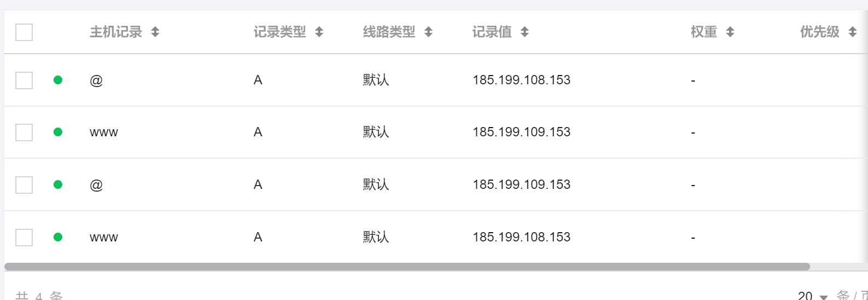Image resolution: width=868 pixels, height=300 pixels.
Task: Mark checkbox of www 185.199.108.153 row
Action: pos(24,238)
